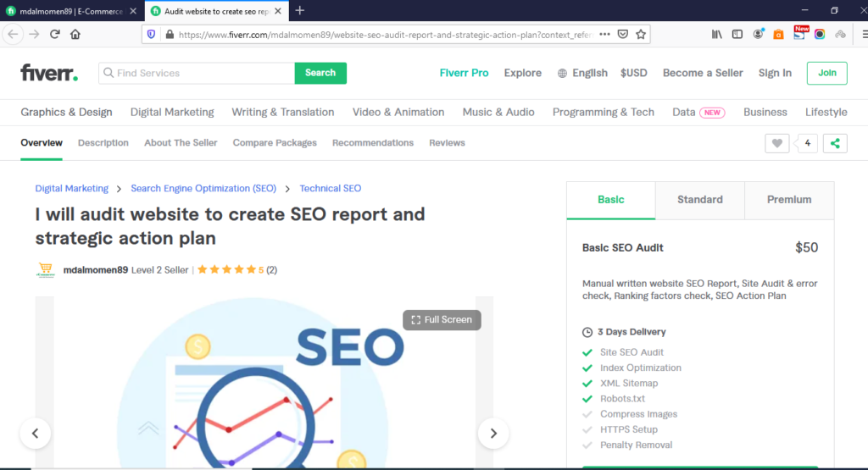
Task: Show next gallery image arrow
Action: 492,433
